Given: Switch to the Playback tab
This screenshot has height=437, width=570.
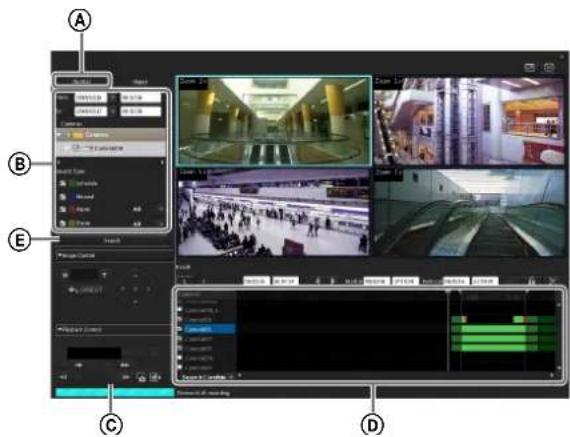Looking at the screenshot, I should coord(81,81).
